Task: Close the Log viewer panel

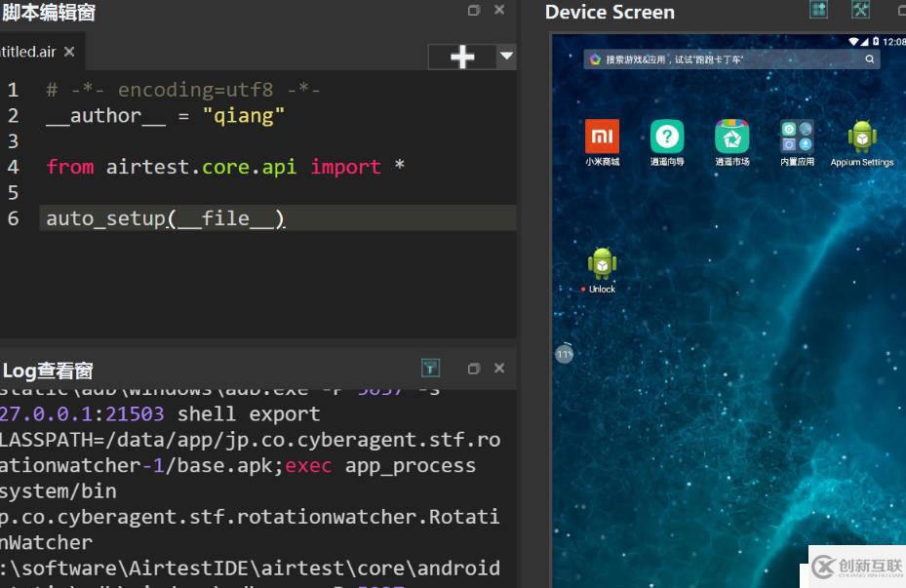Action: click(499, 368)
